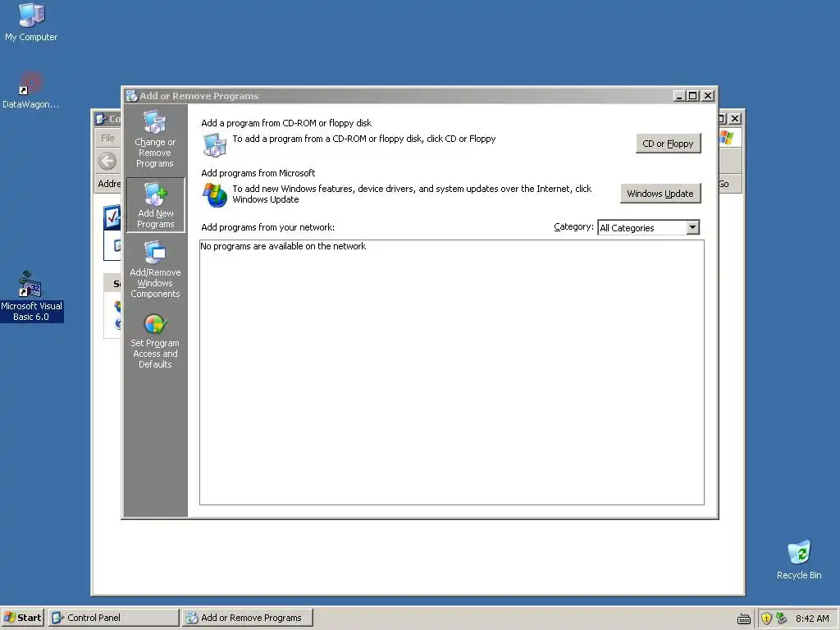
Task: Click the CD or Floppy button
Action: click(x=668, y=144)
